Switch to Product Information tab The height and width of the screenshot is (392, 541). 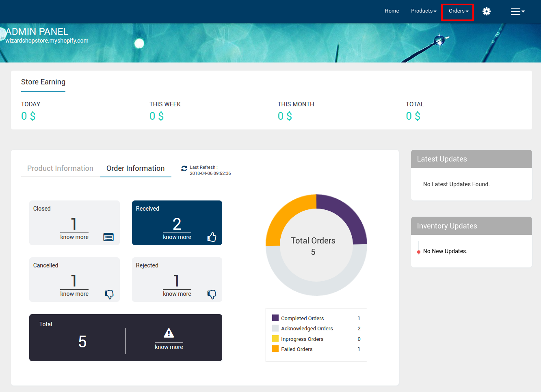coord(60,168)
